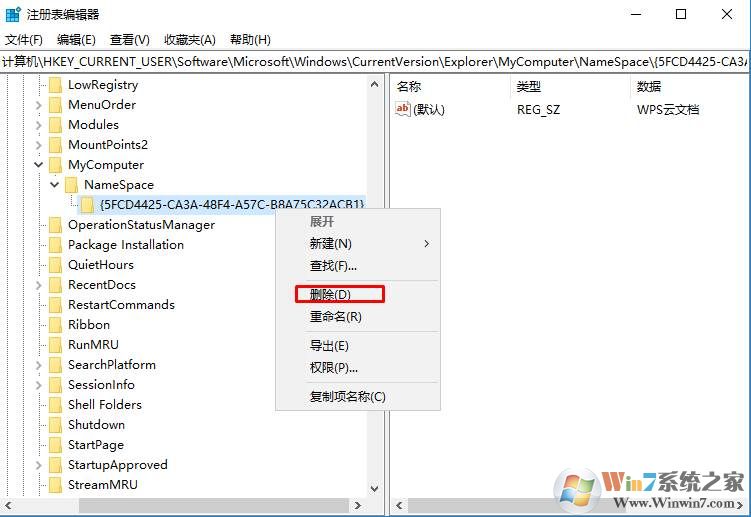This screenshot has height=517, width=751.
Task: Click the MountPoints2 folder icon
Action: pos(56,145)
